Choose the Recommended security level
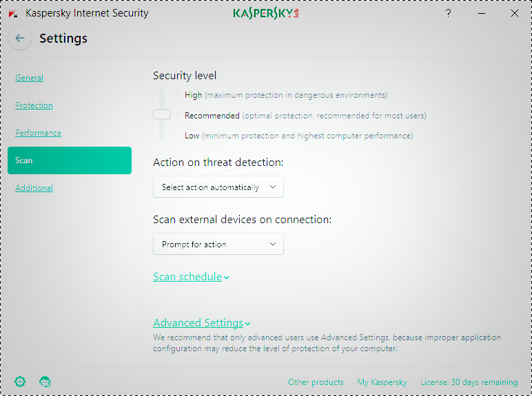Viewport: 532px width, 396px height. pyautogui.click(x=212, y=116)
